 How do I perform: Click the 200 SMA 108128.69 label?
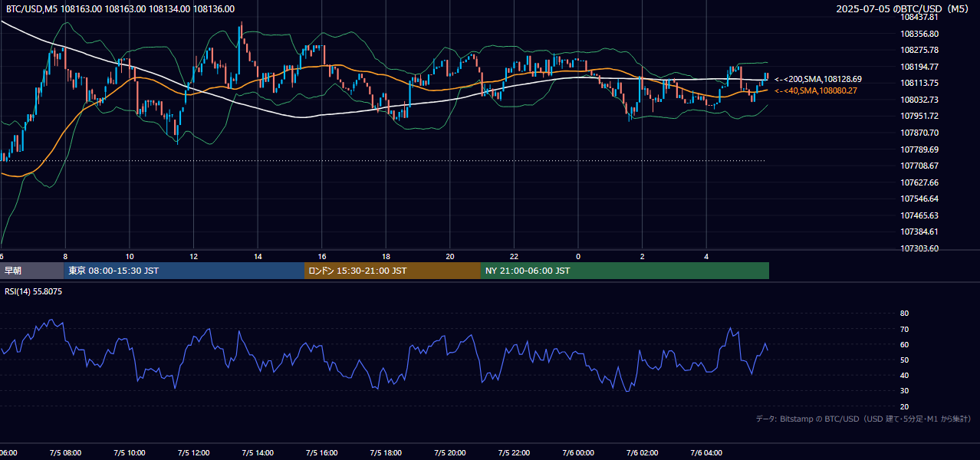pos(818,79)
